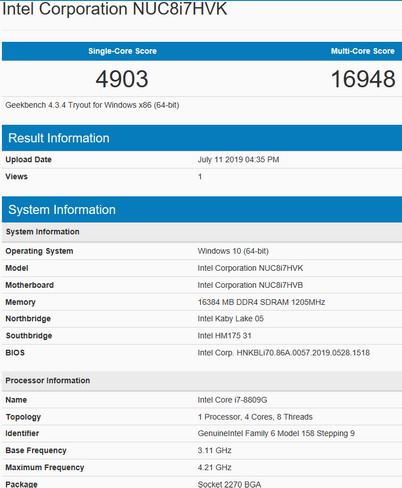
Task: Click the Motherboard label
Action: [x=29, y=285]
